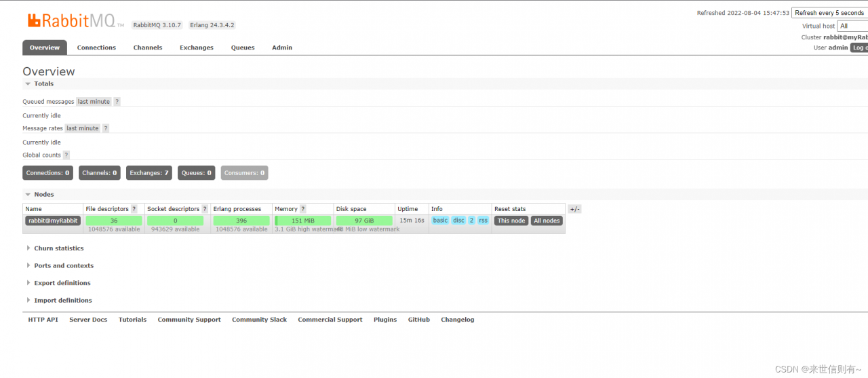
Task: Open the GitHub link
Action: coord(419,320)
